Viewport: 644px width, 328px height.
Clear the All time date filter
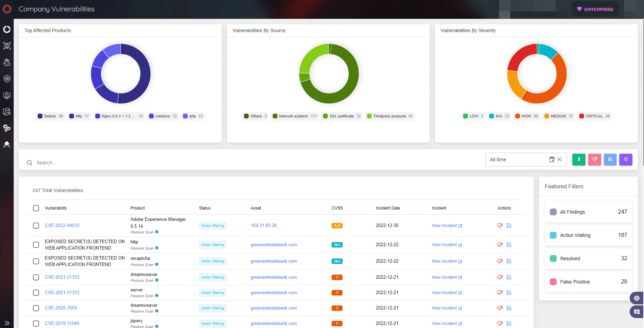pos(559,160)
